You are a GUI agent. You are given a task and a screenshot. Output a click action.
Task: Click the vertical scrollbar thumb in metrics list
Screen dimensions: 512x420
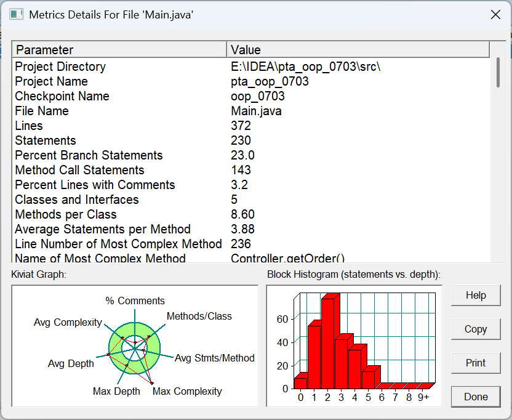(498, 72)
